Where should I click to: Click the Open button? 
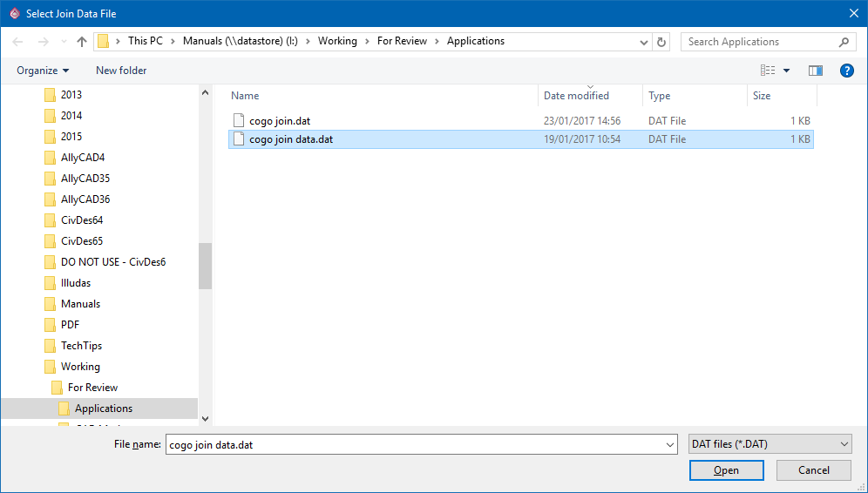click(x=726, y=470)
